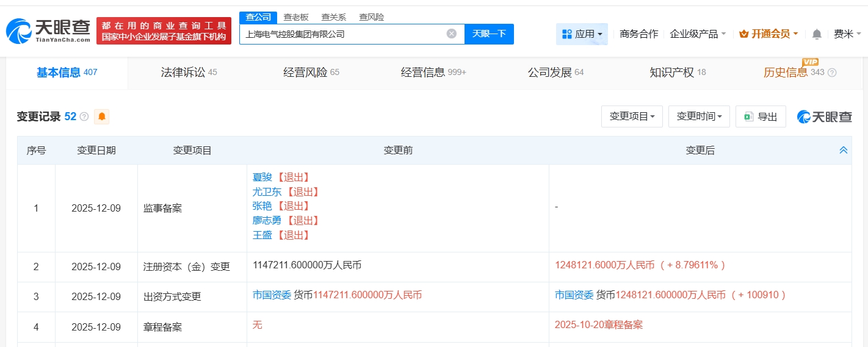Collapse the table using the double-chevron icon

click(x=843, y=150)
